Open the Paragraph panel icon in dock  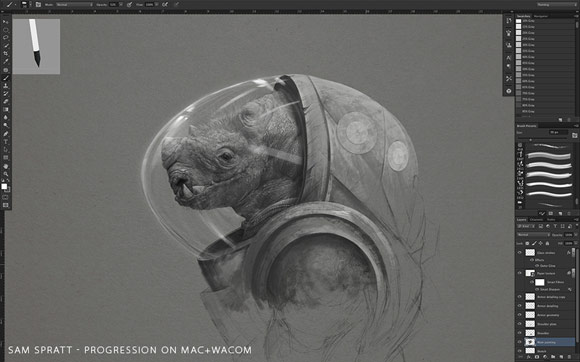click(509, 67)
